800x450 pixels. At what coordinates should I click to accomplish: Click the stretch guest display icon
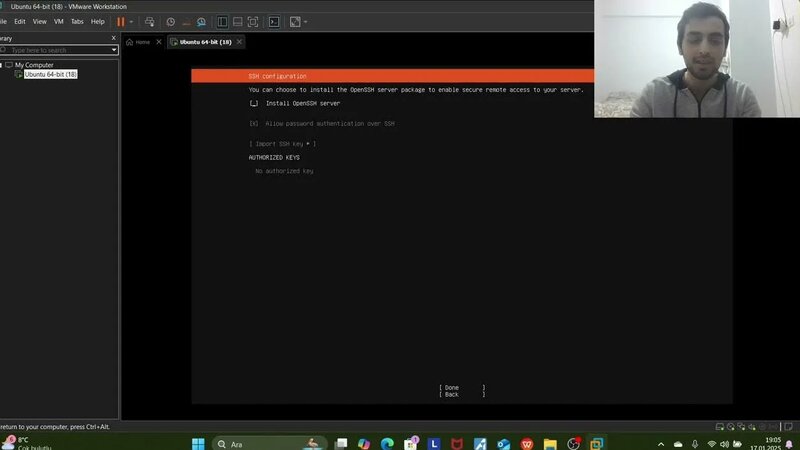(x=295, y=22)
